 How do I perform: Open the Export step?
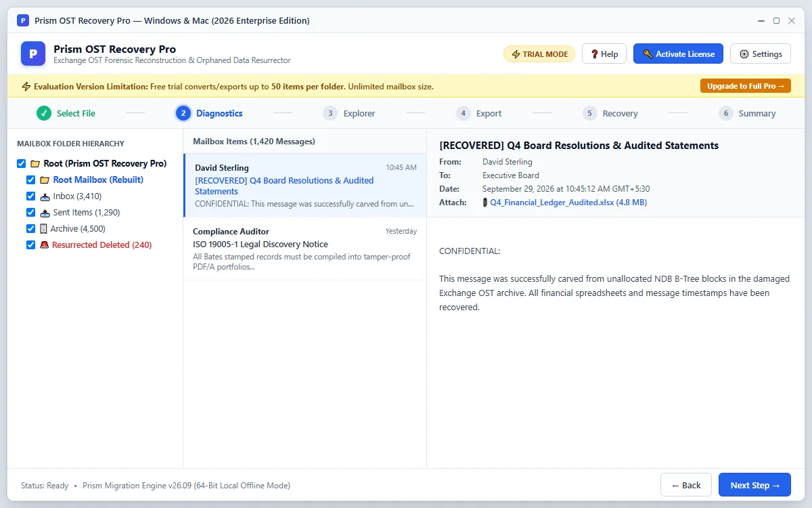pos(479,113)
